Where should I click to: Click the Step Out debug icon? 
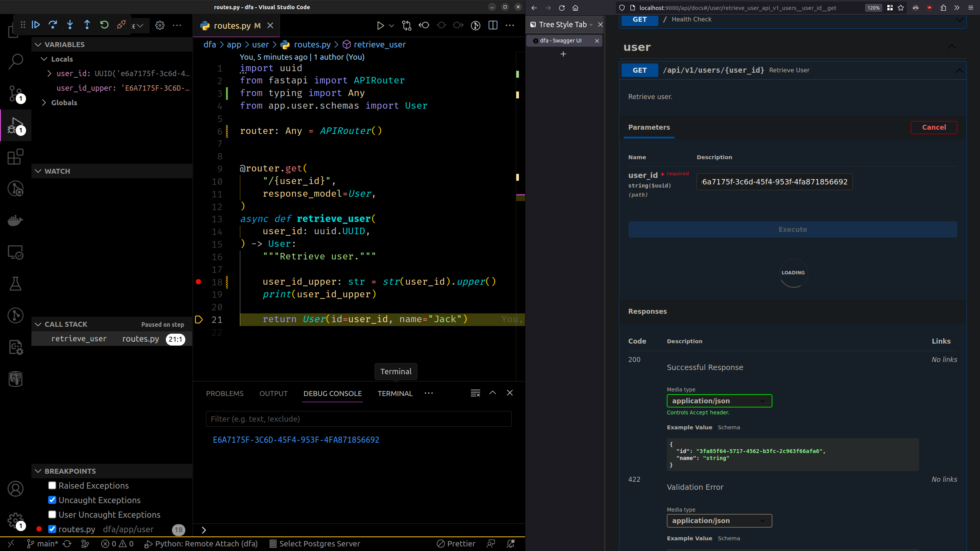[x=87, y=26]
